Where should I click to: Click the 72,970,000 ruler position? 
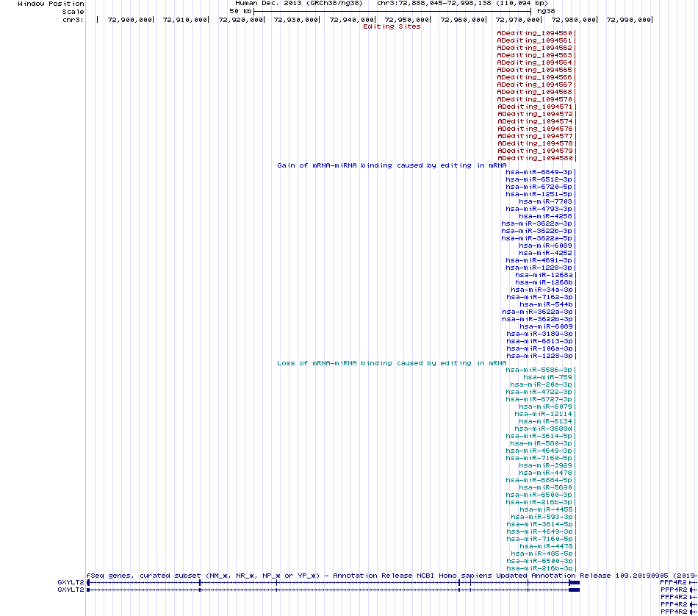click(518, 20)
